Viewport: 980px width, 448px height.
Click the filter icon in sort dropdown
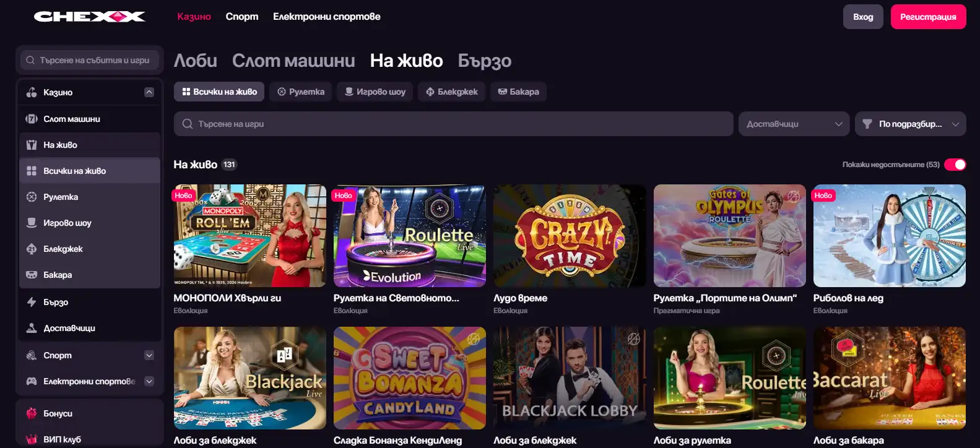tap(867, 124)
